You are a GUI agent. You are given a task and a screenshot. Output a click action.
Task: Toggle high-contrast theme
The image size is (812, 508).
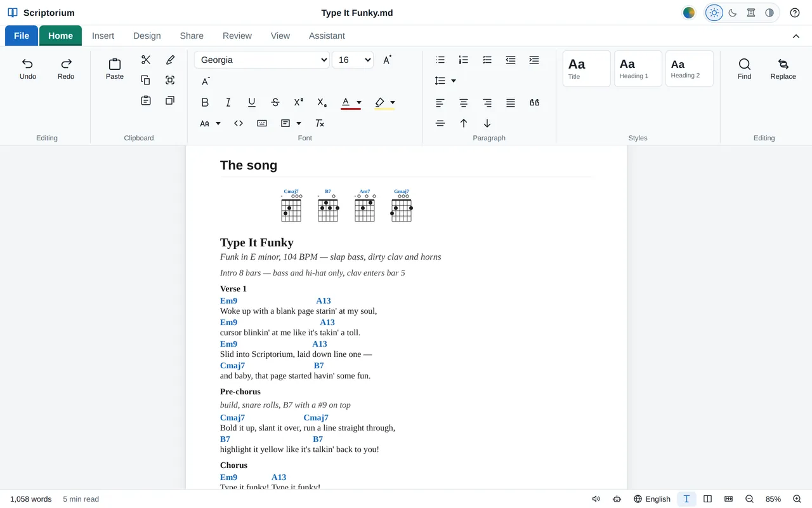769,13
